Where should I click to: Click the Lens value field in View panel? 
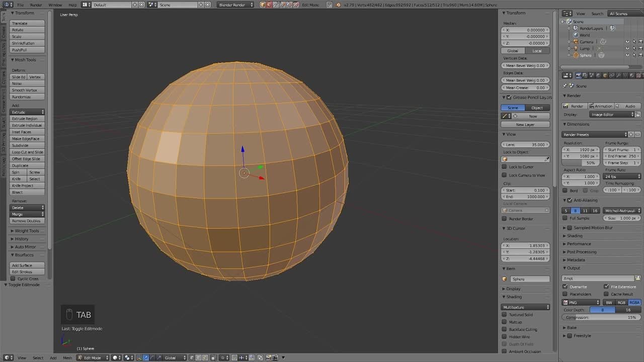coord(525,144)
